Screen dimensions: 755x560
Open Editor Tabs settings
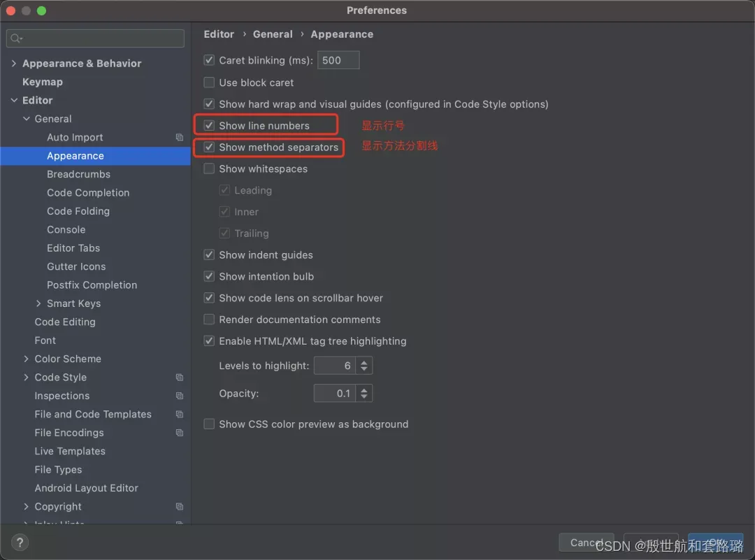point(73,248)
